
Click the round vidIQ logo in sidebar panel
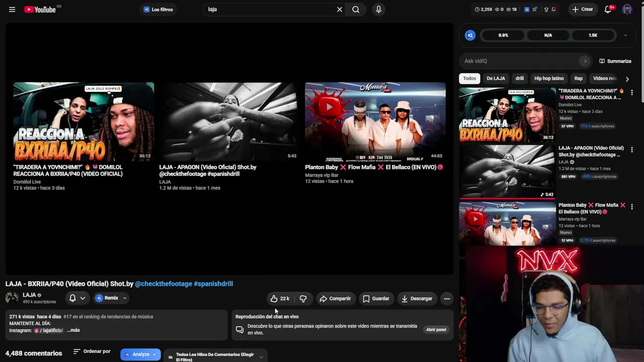[x=470, y=35]
